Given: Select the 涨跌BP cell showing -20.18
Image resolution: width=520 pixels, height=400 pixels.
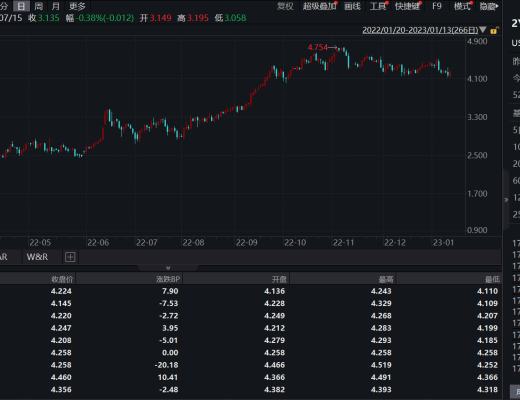Looking at the screenshot, I should pos(167,365).
